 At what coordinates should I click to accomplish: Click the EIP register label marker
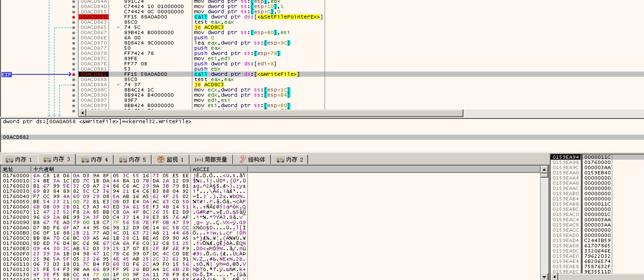7,74
